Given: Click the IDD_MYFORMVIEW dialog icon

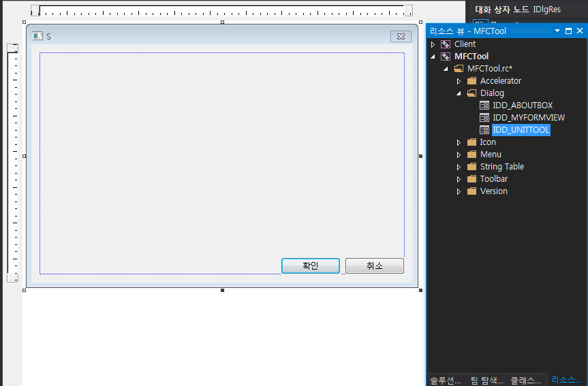Looking at the screenshot, I should point(484,118).
